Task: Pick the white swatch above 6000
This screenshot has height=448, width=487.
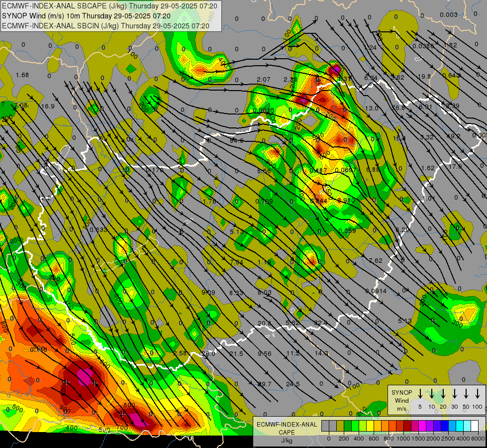Action: click(475, 426)
